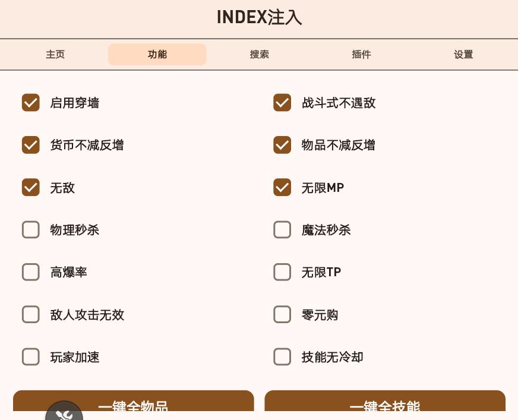This screenshot has height=420, width=518.
Task: Turn on 无限TP
Action: (x=282, y=272)
